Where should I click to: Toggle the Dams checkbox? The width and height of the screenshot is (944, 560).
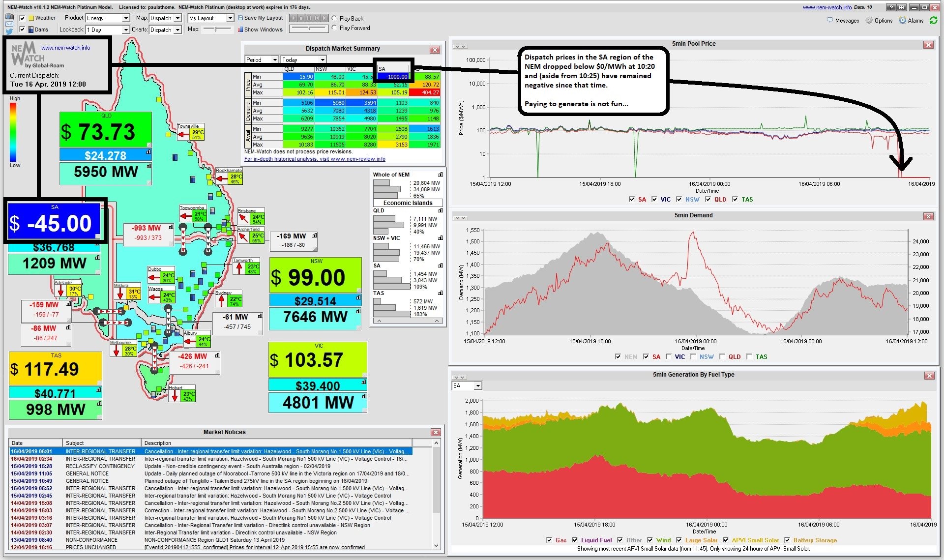coord(22,29)
